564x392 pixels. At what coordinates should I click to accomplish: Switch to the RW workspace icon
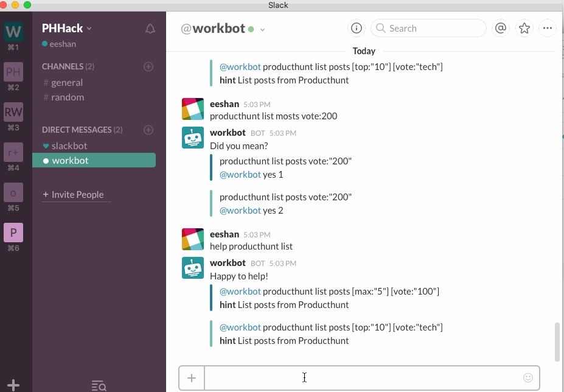tap(13, 112)
